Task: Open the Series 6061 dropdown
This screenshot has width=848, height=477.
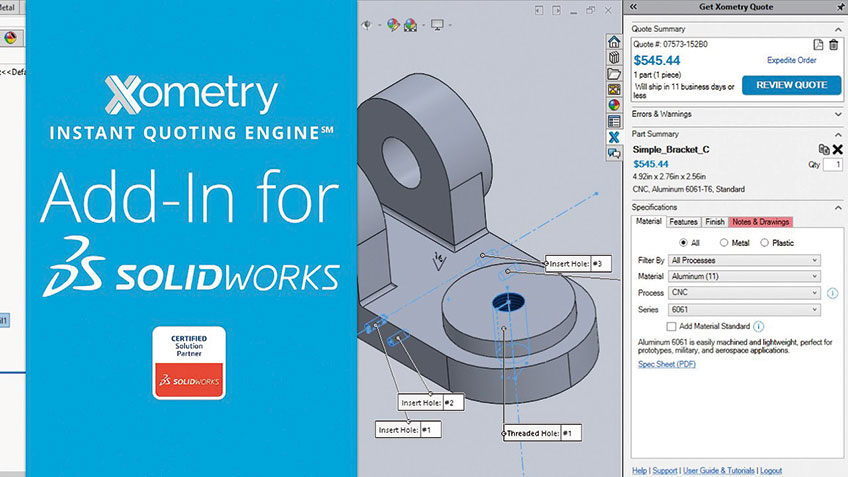Action: [x=744, y=310]
